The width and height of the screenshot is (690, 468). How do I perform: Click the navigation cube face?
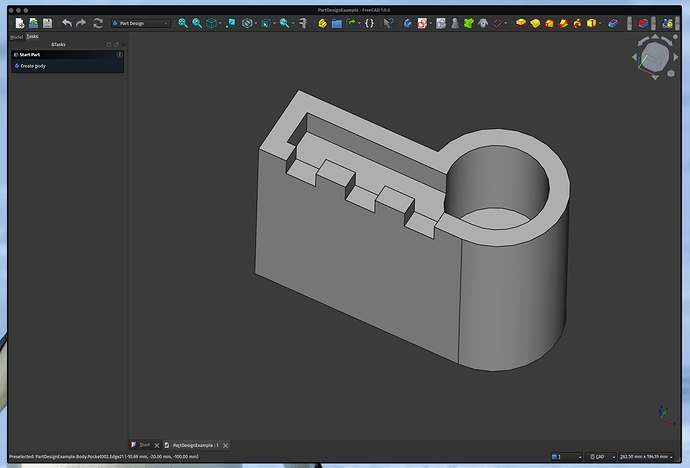click(x=655, y=57)
